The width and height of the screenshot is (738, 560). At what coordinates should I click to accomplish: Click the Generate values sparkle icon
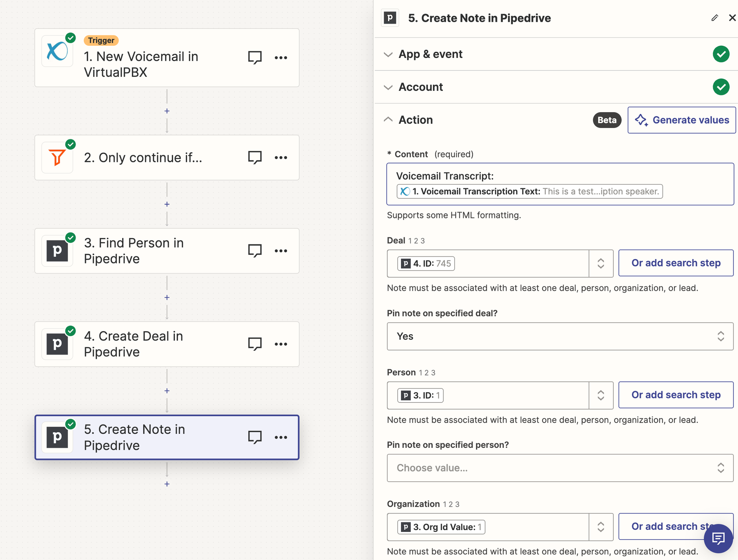point(641,120)
